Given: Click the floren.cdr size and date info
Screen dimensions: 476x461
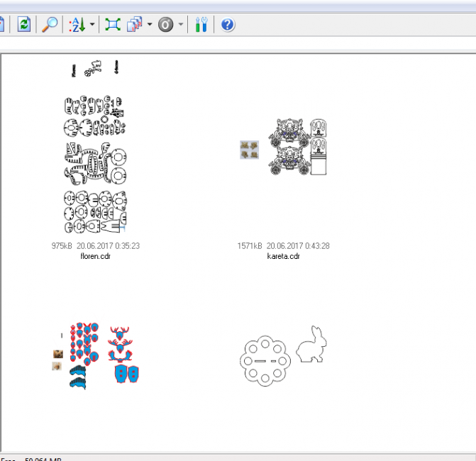Looking at the screenshot, I should point(95,246).
